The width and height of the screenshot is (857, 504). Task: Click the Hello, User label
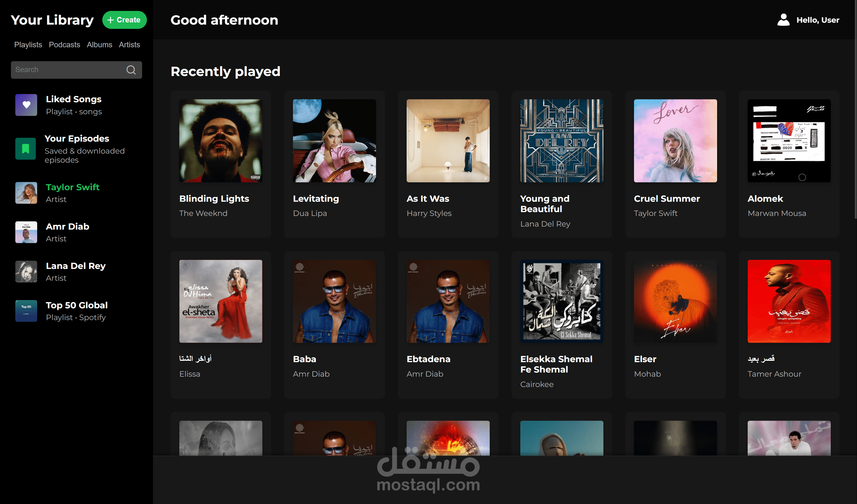pos(818,20)
